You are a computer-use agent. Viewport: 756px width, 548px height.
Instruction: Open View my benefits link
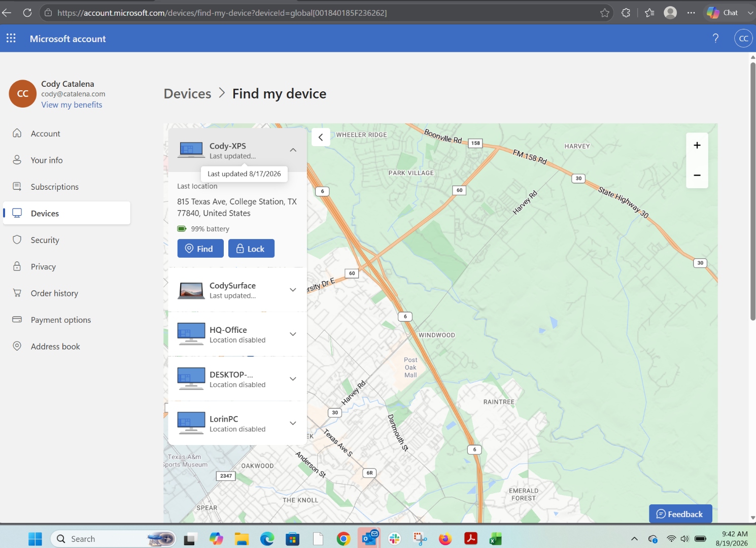coord(72,105)
